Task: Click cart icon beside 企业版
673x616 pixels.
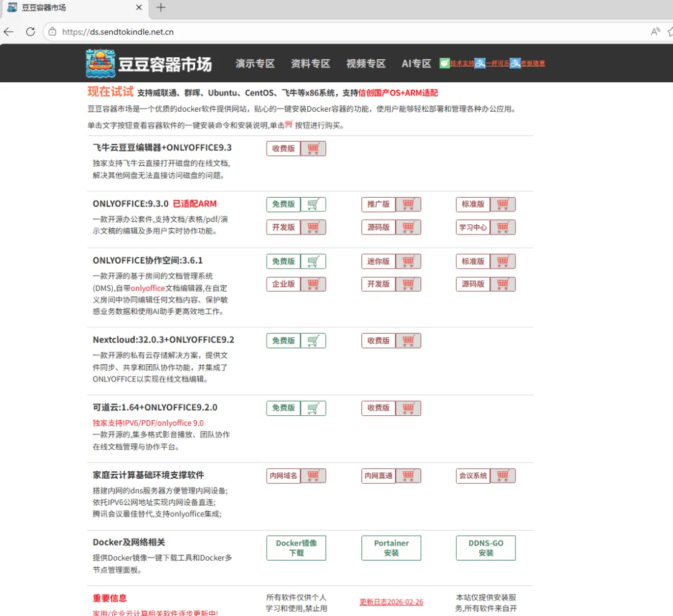Action: point(313,284)
